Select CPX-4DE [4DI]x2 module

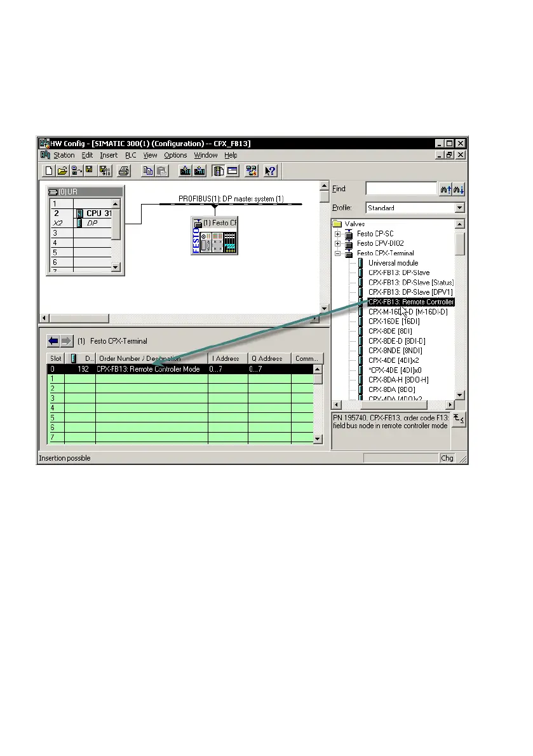(394, 360)
